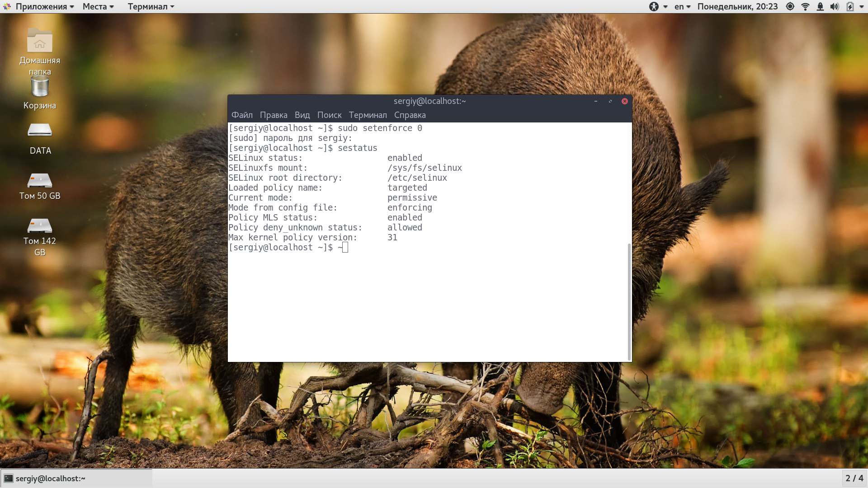The height and width of the screenshot is (488, 868).
Task: Click the terminal vertical scrollbar
Action: click(629, 301)
